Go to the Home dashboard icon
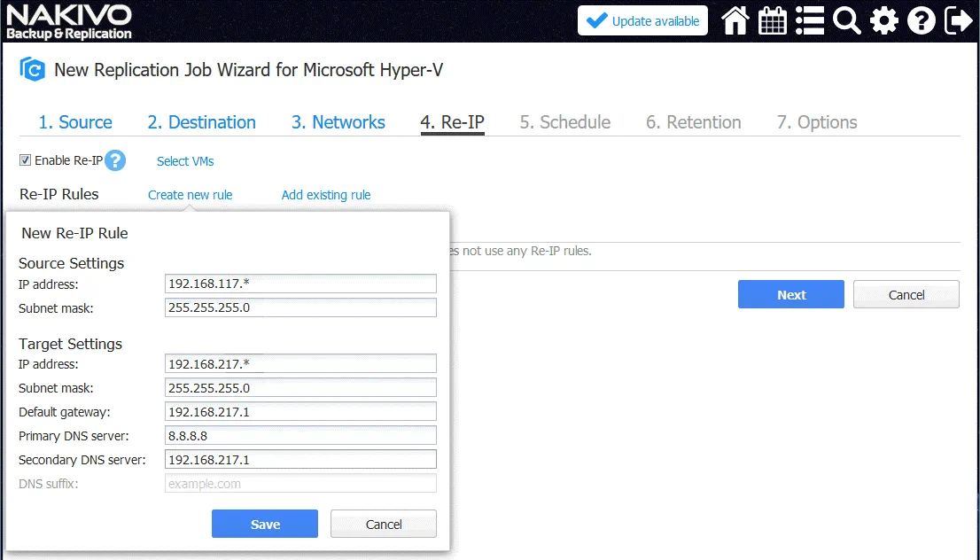The image size is (980, 560). [735, 21]
